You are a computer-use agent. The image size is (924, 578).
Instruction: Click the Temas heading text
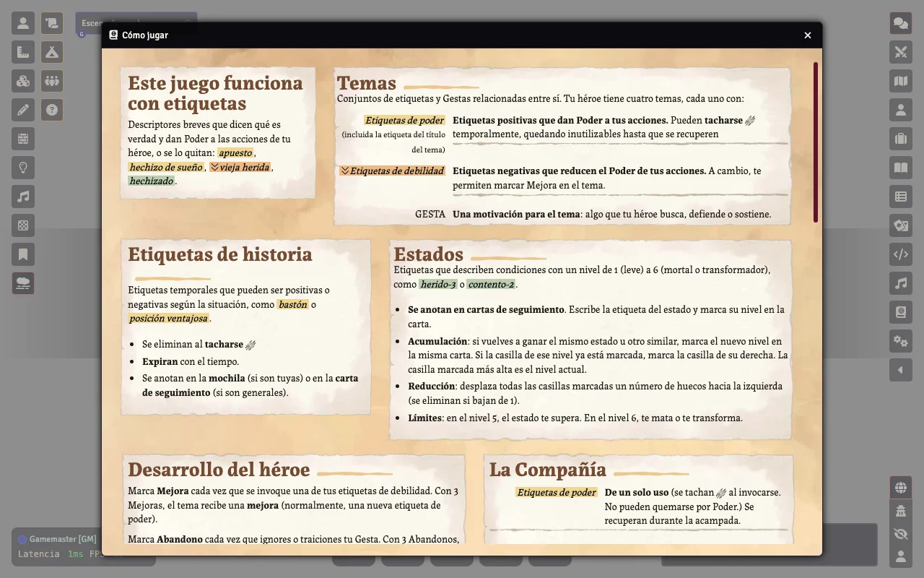tap(367, 83)
